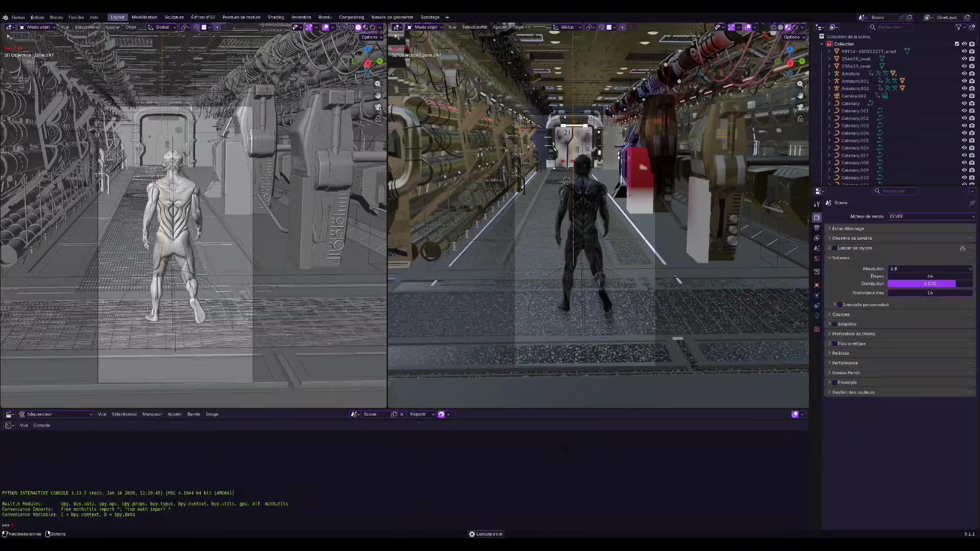Click Options button in left viewport
The height and width of the screenshot is (551, 980).
371,37
